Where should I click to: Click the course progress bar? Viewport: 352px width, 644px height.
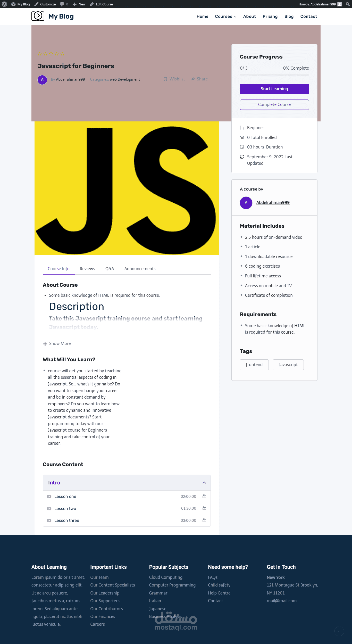pos(274,75)
